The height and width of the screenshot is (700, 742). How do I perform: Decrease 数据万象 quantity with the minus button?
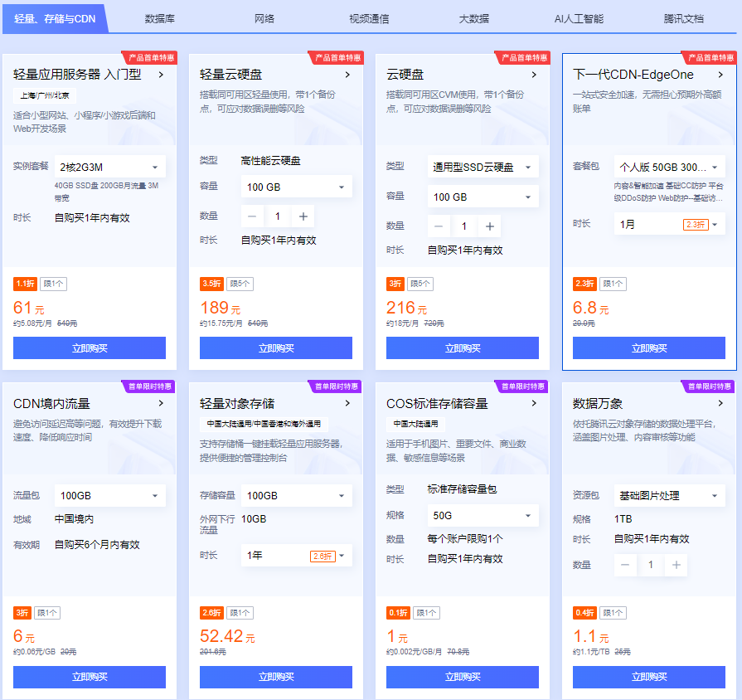tap(625, 565)
